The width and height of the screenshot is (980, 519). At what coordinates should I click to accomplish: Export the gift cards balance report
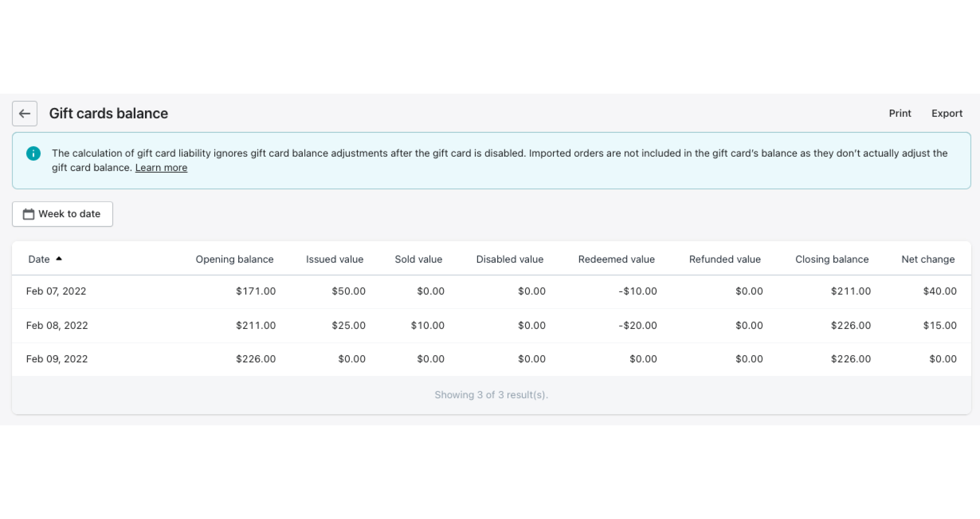[947, 113]
